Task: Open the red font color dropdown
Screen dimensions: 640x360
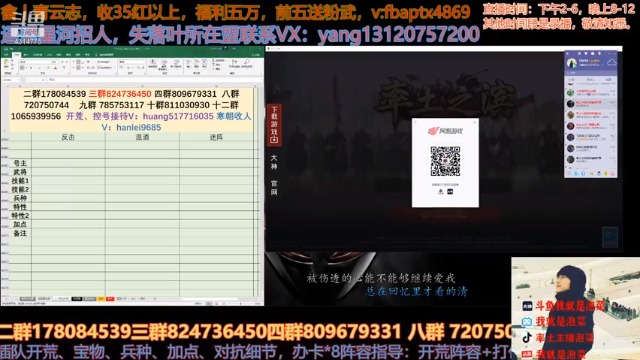Action: point(58,68)
